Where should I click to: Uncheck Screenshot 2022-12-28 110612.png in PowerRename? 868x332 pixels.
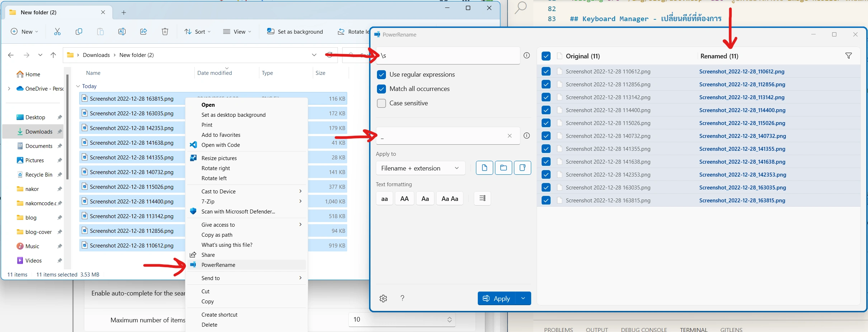point(546,71)
